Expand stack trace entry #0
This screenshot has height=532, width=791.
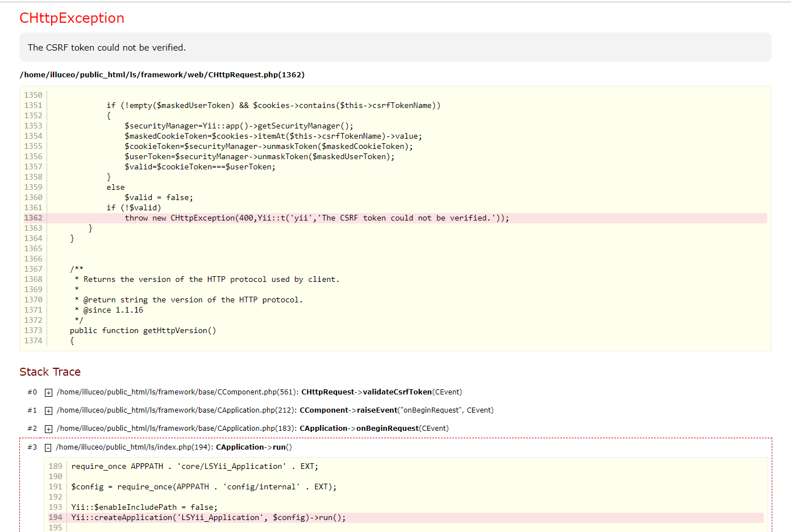click(x=48, y=393)
